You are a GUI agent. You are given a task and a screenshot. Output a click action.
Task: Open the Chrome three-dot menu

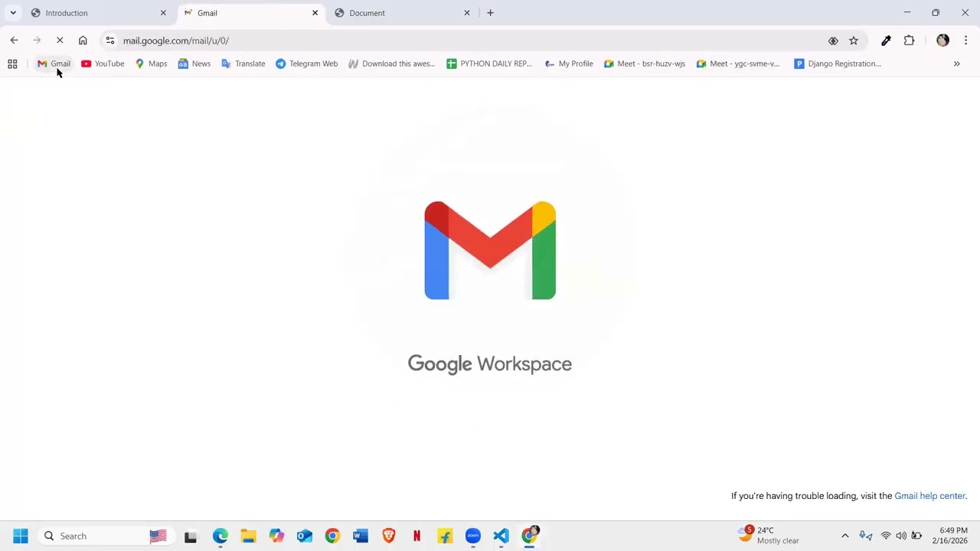point(965,41)
